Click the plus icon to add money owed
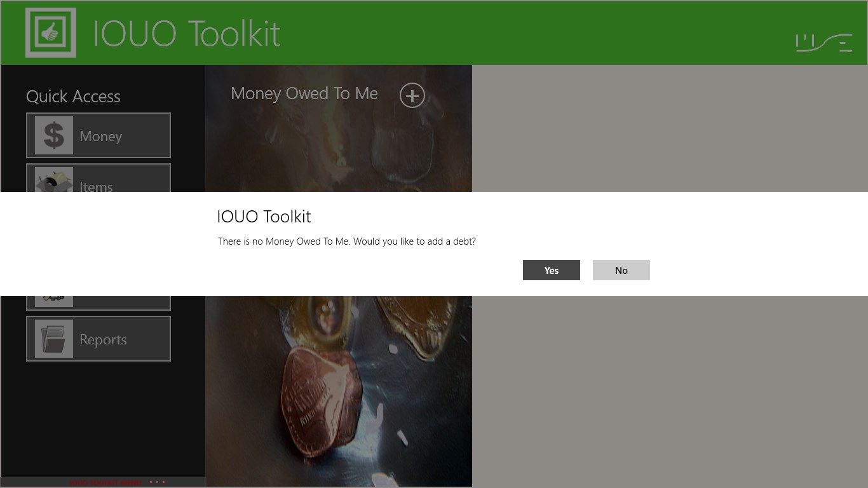 pyautogui.click(x=412, y=96)
